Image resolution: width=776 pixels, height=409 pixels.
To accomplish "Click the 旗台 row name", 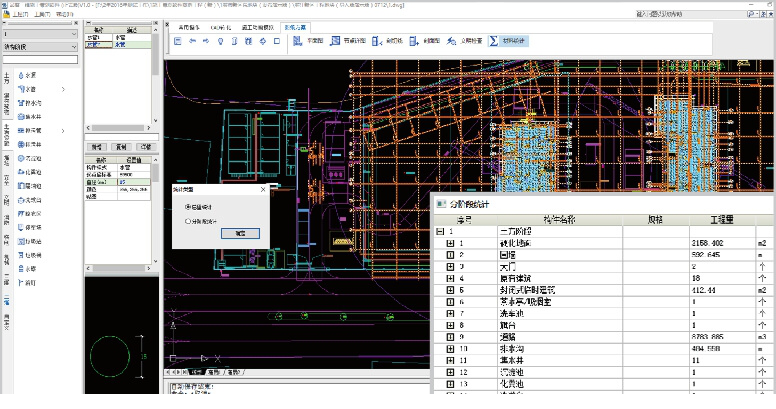I will 507,325.
